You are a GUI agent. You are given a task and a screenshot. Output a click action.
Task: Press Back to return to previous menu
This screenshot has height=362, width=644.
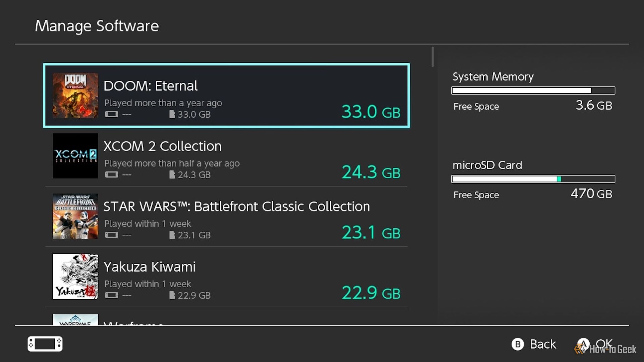533,344
